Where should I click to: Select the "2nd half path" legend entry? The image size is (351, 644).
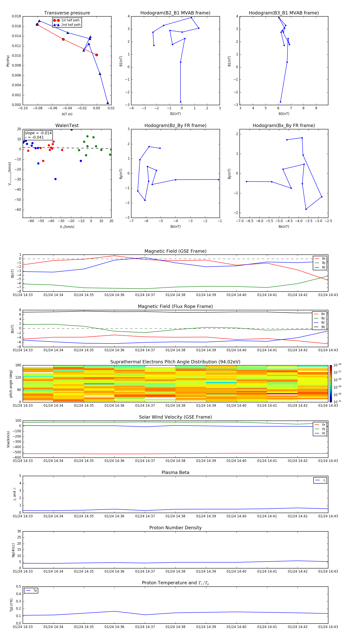coord(67,25)
